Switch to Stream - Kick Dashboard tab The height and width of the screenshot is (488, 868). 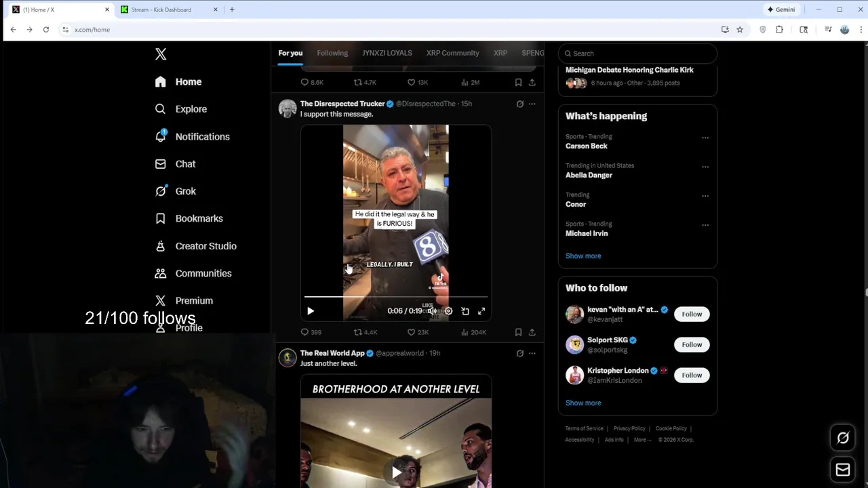170,9
